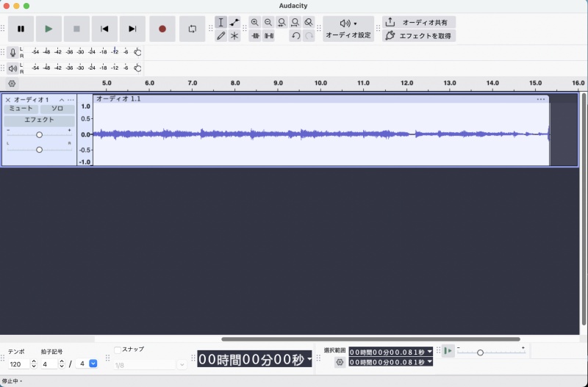This screenshot has width=588, height=387.
Task: Solo the track with ソロ
Action: click(57, 109)
